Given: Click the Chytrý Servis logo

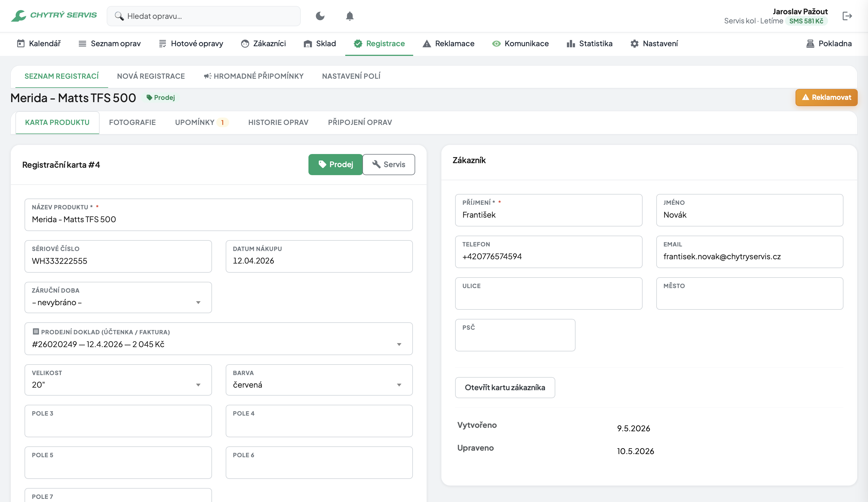Looking at the screenshot, I should (54, 15).
